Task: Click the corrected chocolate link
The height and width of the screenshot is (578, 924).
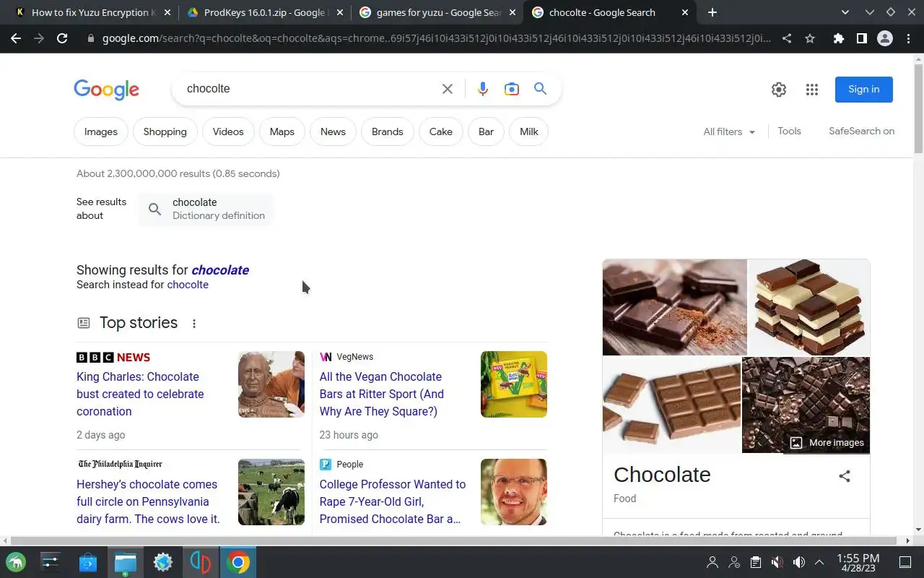Action: tap(220, 270)
